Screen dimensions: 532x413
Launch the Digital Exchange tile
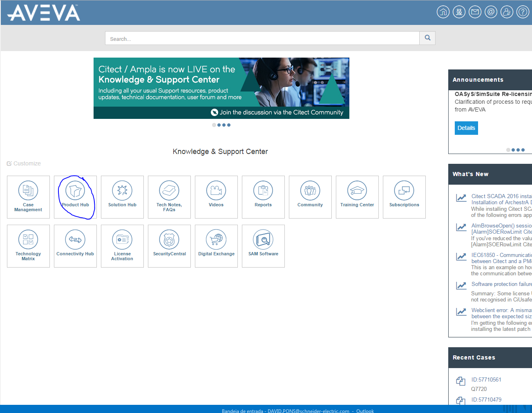pyautogui.click(x=216, y=246)
